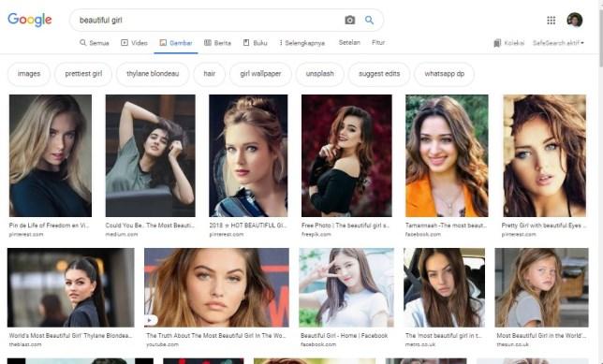Viewport: 603px width, 364px height.
Task: Click the medium.com source text
Action: [122, 234]
